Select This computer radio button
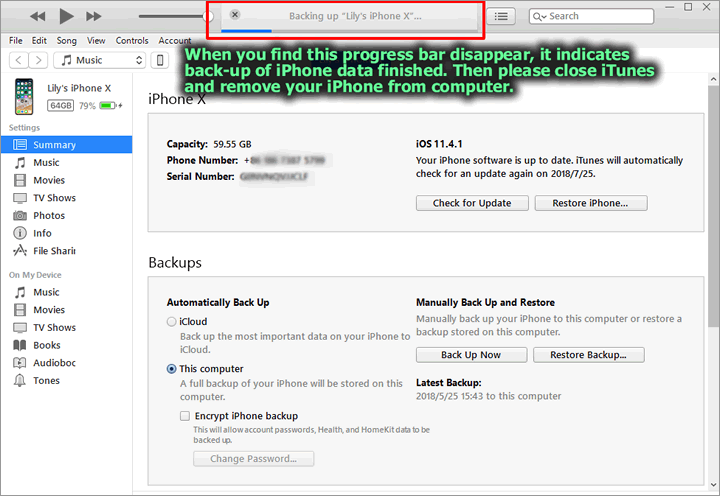Image resolution: width=720 pixels, height=496 pixels. (171, 369)
